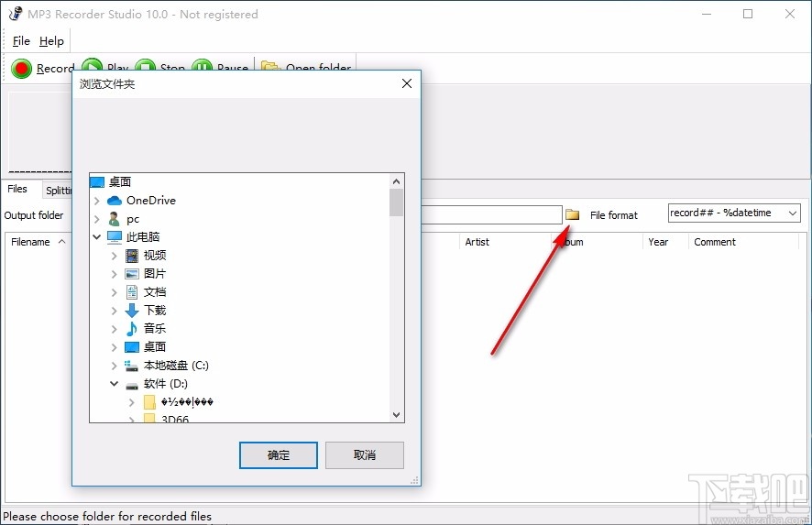Expand the 音乐 tree node
Viewport: 812px width, 525px height.
(x=115, y=329)
